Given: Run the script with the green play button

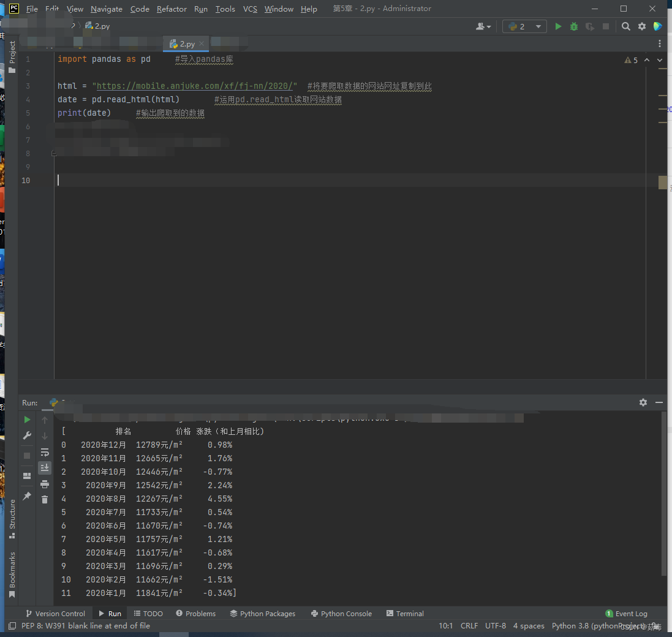Looking at the screenshot, I should (x=558, y=26).
